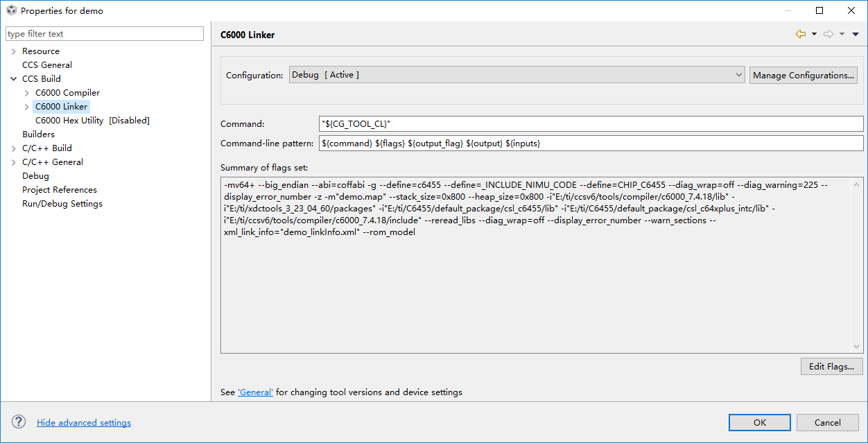The image size is (868, 443).
Task: Focus the type filter text field
Action: [104, 34]
